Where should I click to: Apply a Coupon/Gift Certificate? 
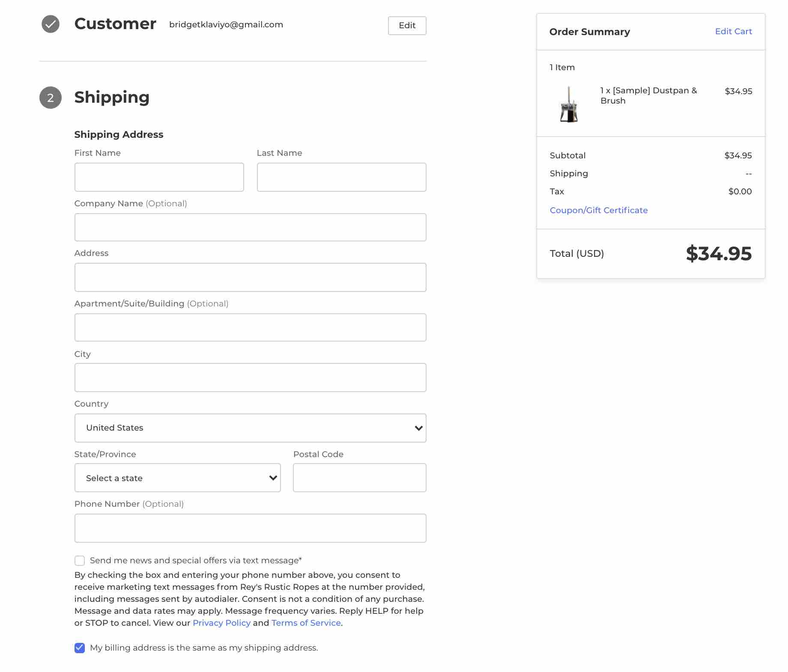[599, 210]
